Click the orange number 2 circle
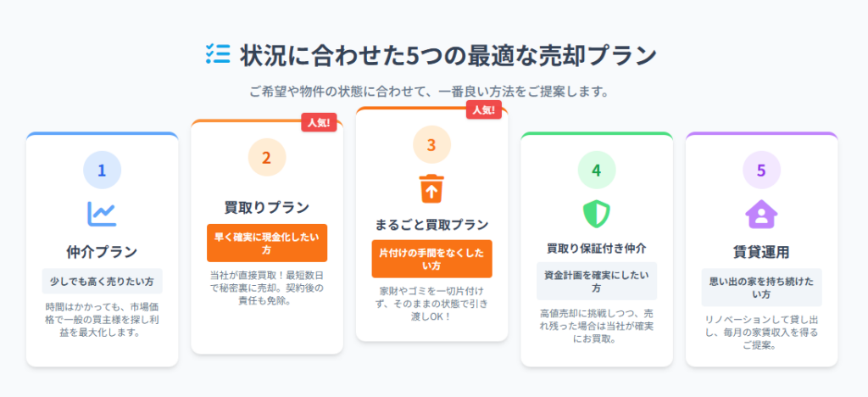The width and height of the screenshot is (868, 397). click(267, 157)
